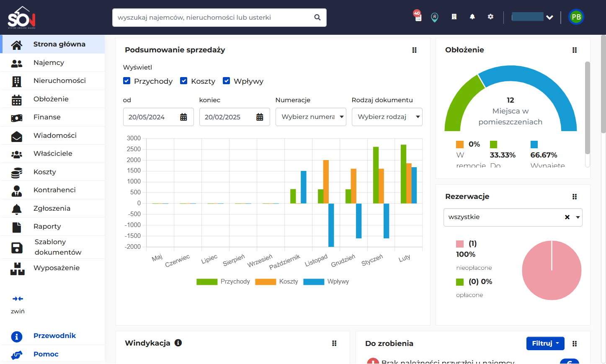Click the SON logo
This screenshot has width=606, height=364.
[x=22, y=18]
